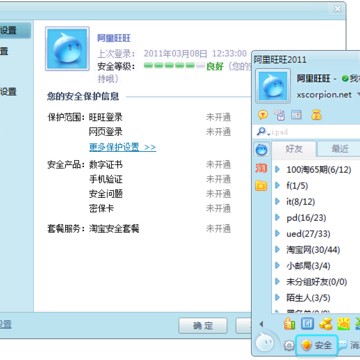Viewport: 360px width, 360px height.
Task: Click the thumbs-up icon in bottom app bar
Action: point(289,323)
